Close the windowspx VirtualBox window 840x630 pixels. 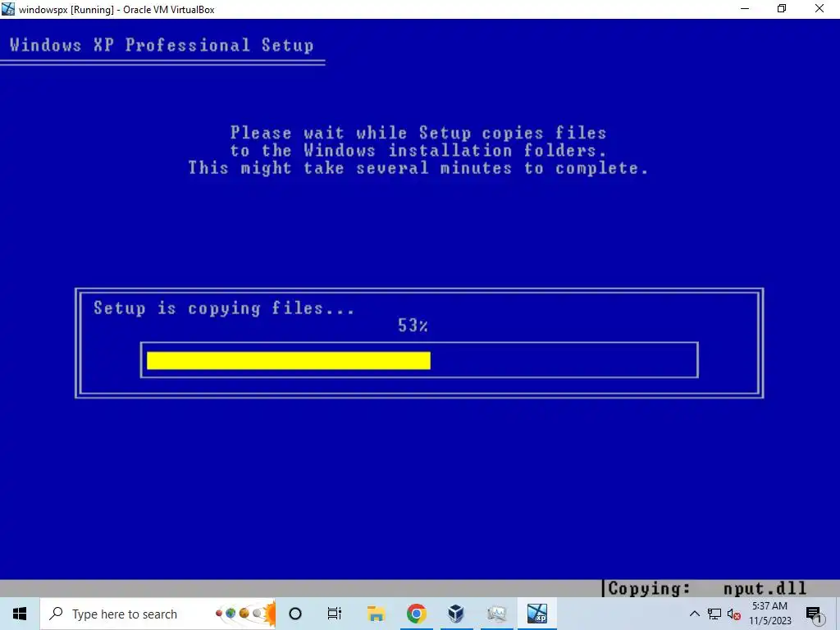click(819, 8)
